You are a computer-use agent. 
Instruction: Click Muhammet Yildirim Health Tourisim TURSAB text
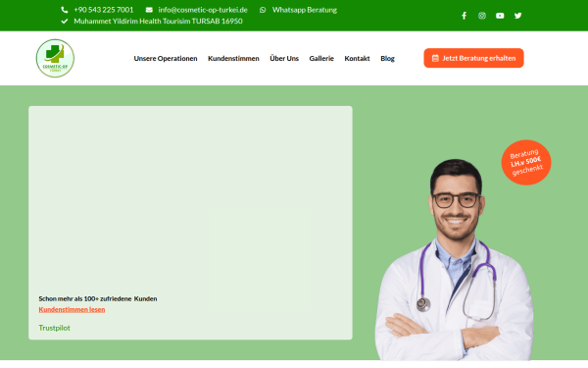point(158,21)
